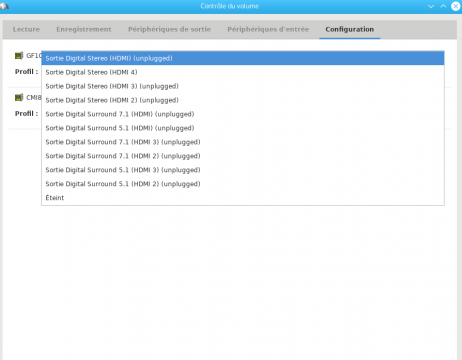462x360 pixels.
Task: Choose Sortie Digital Stereo (HDMI) (unplugged)
Action: [243, 58]
